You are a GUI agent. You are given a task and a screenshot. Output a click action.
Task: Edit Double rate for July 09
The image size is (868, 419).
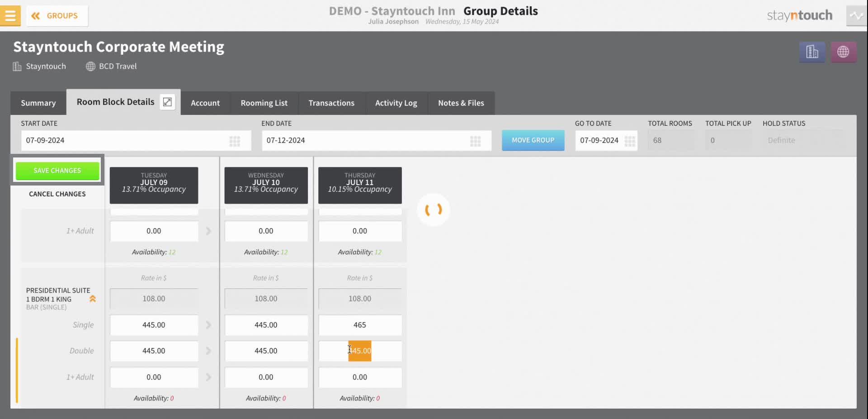point(154,351)
